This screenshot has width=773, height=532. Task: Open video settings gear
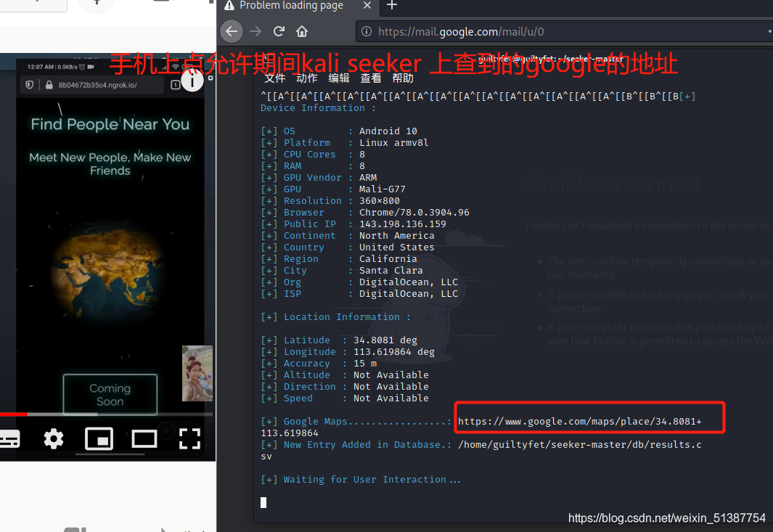pos(54,438)
